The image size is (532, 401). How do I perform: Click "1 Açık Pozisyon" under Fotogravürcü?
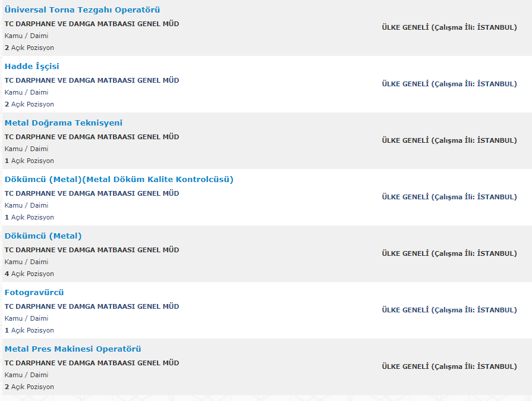29,330
